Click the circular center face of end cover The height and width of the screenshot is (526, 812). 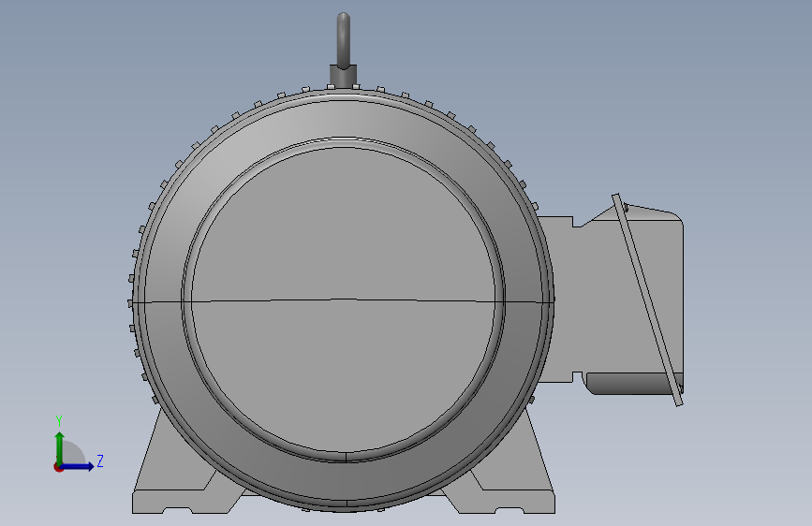344,300
